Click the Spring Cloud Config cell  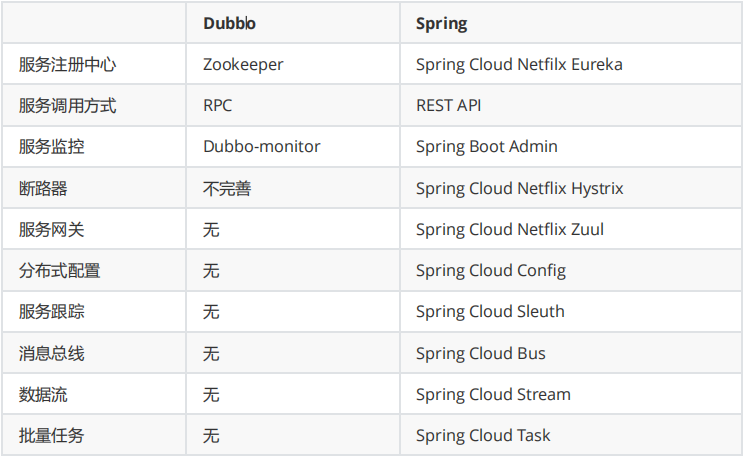coord(491,270)
